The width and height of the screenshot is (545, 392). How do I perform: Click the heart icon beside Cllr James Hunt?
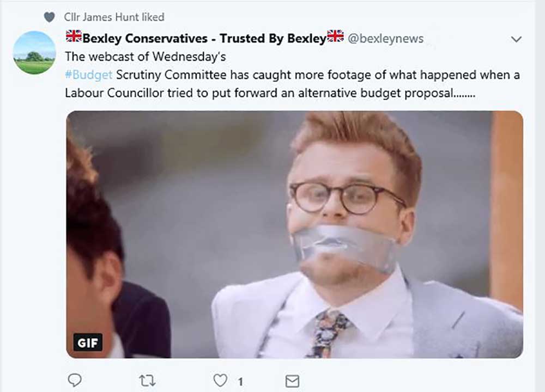[50, 17]
